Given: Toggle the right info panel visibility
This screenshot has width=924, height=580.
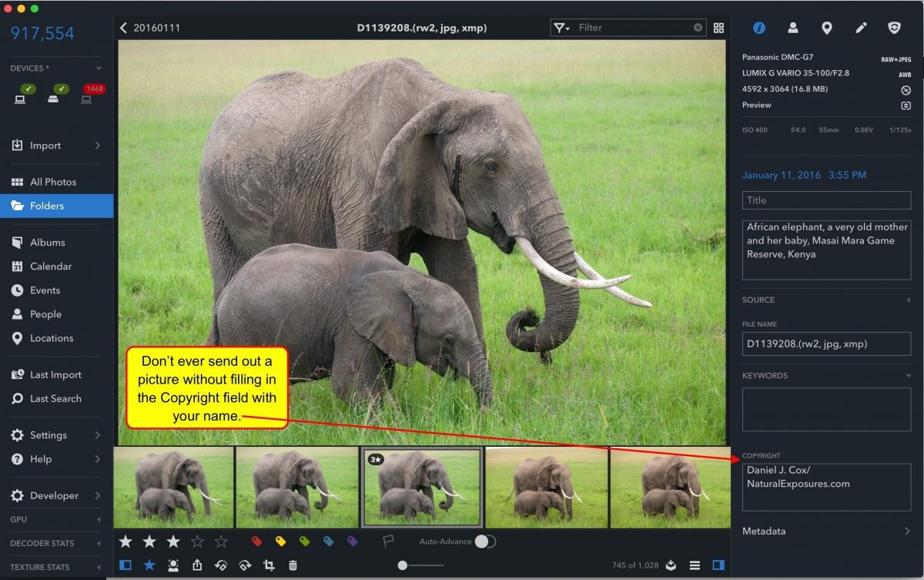Looking at the screenshot, I should tap(718, 565).
